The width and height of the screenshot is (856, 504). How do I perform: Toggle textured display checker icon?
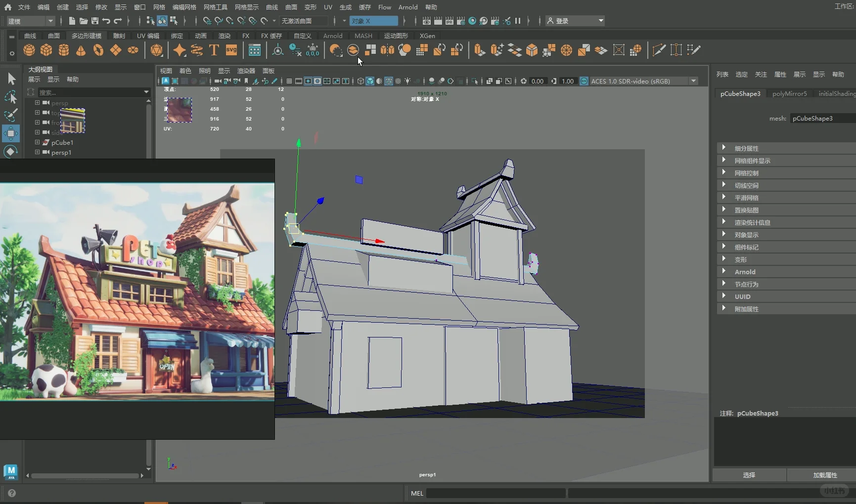coord(398,81)
